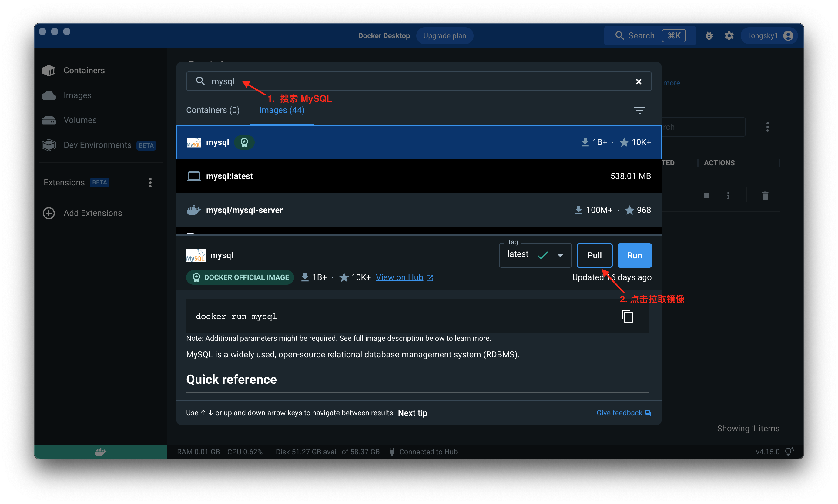Click the Updated 16 days ago text
Image resolution: width=838 pixels, height=504 pixels.
(x=612, y=277)
